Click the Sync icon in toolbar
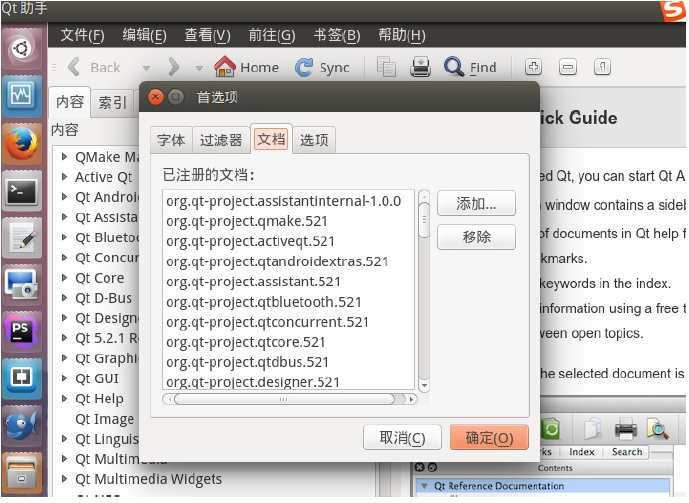689x503 pixels. click(x=304, y=67)
